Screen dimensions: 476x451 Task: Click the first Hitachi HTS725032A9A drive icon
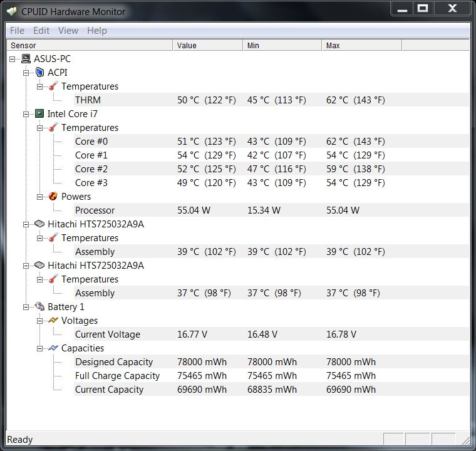(x=39, y=224)
